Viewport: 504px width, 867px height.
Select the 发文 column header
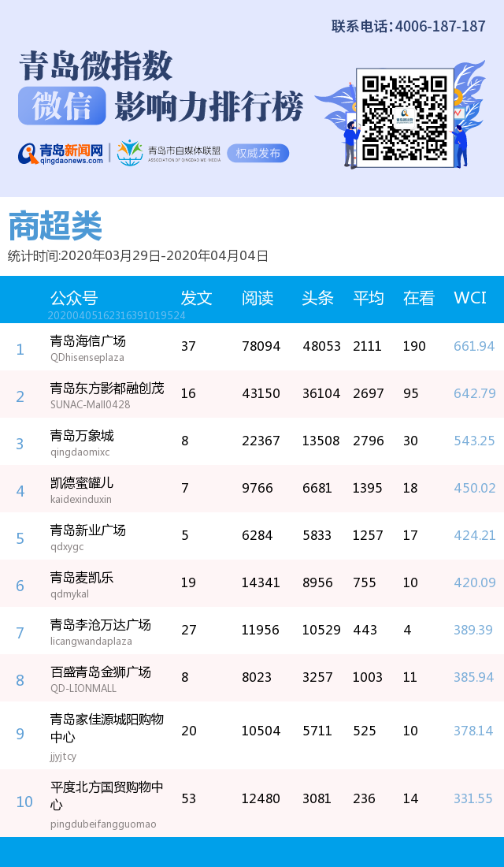(196, 298)
